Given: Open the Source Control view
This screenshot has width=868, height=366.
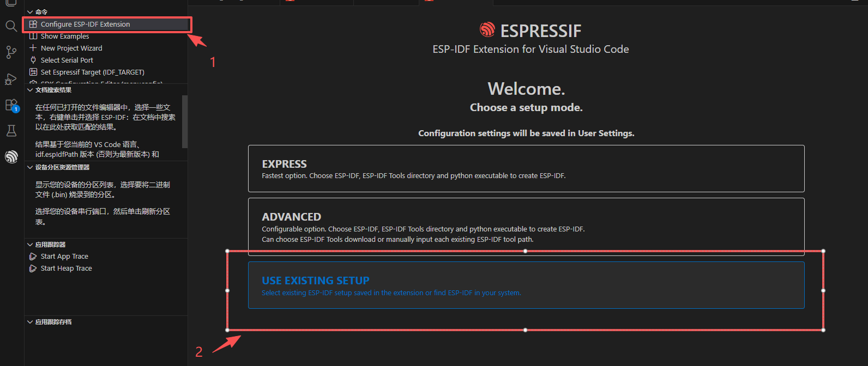Looking at the screenshot, I should click(x=11, y=52).
